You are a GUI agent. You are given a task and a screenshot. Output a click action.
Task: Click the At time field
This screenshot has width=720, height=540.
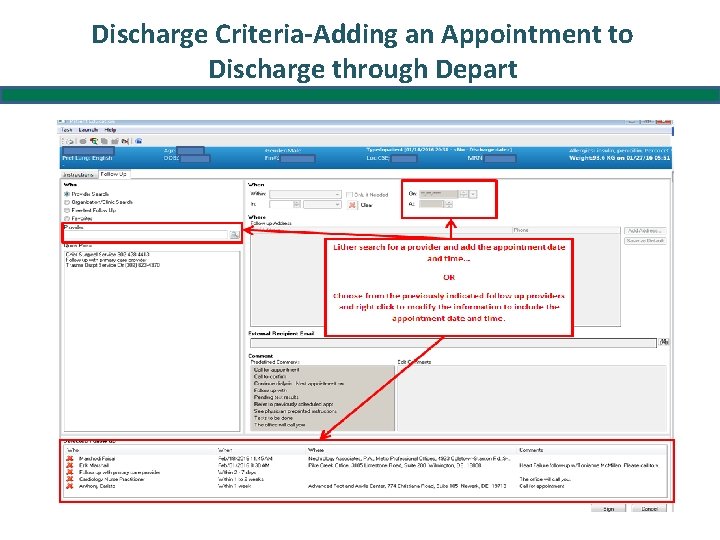coord(432,204)
